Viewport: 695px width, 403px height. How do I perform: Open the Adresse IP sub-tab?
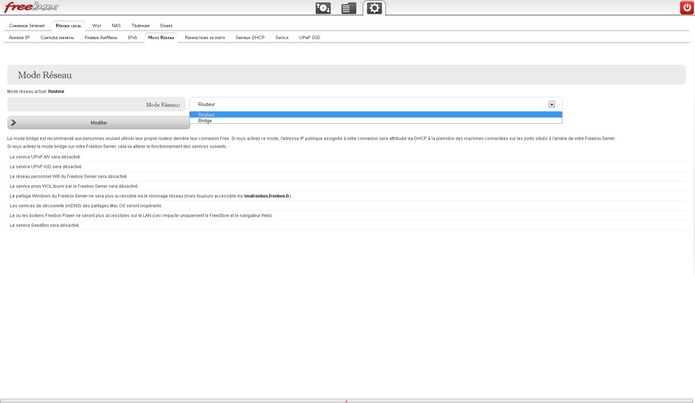[x=19, y=37]
